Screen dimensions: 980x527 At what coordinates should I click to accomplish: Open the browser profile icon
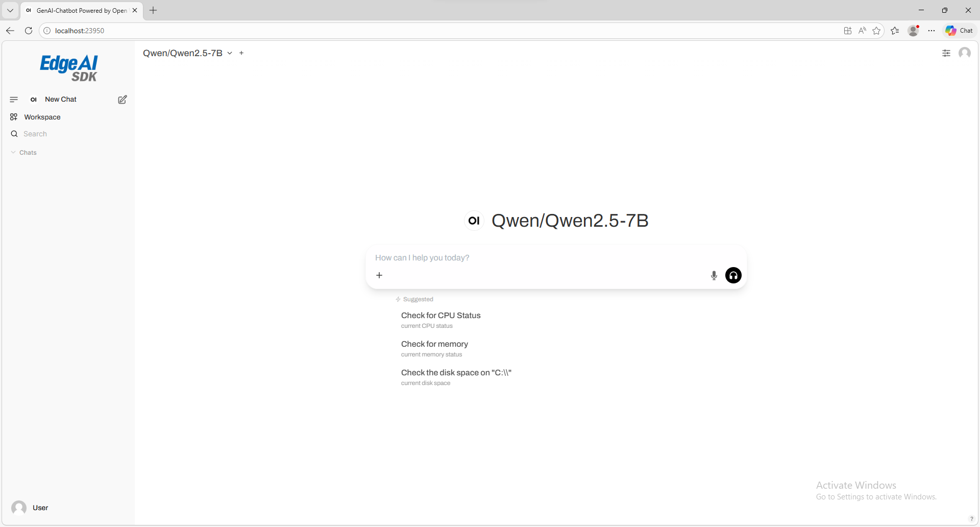[x=914, y=31]
